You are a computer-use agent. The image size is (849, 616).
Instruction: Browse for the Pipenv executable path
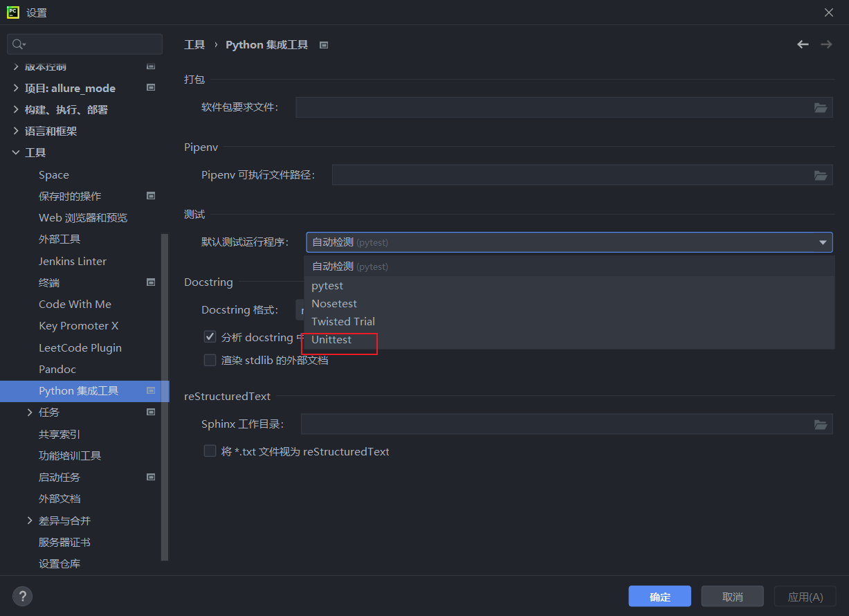[821, 175]
